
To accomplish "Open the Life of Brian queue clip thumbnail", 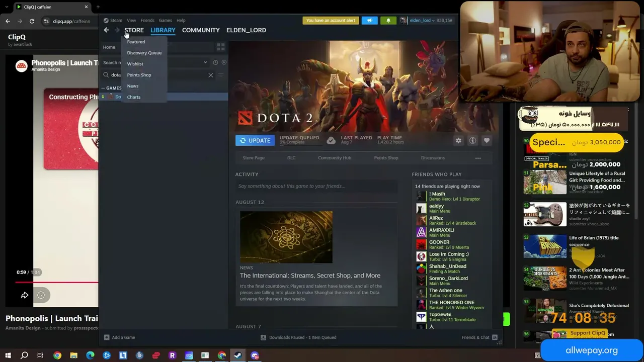I will click(545, 246).
